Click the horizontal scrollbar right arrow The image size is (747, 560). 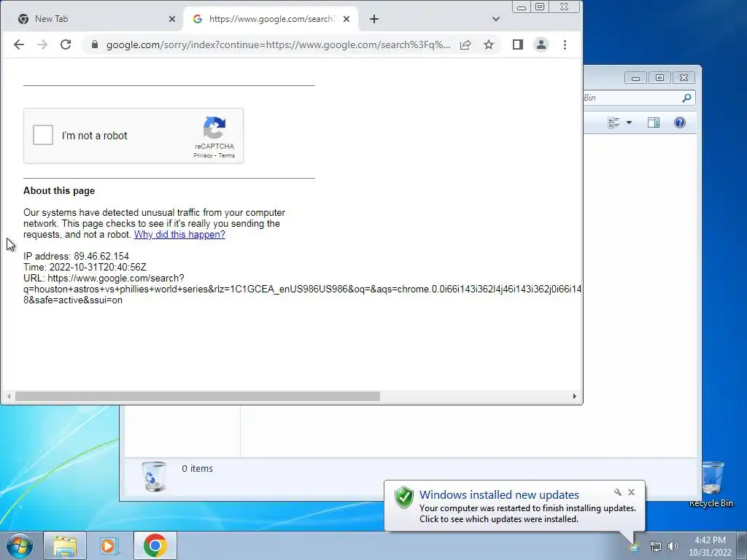click(x=575, y=396)
